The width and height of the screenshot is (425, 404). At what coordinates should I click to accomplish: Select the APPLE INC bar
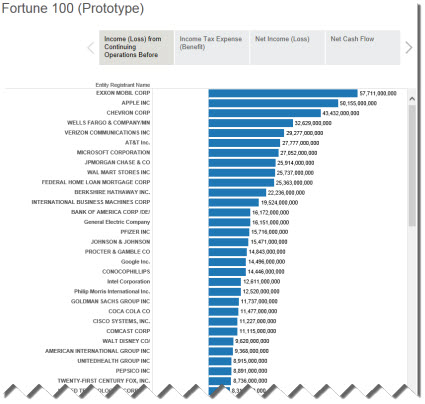(x=273, y=103)
